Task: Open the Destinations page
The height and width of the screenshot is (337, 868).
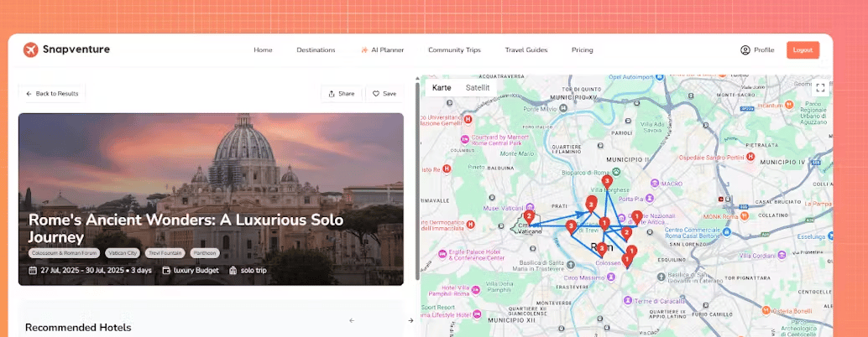Action: pyautogui.click(x=316, y=50)
